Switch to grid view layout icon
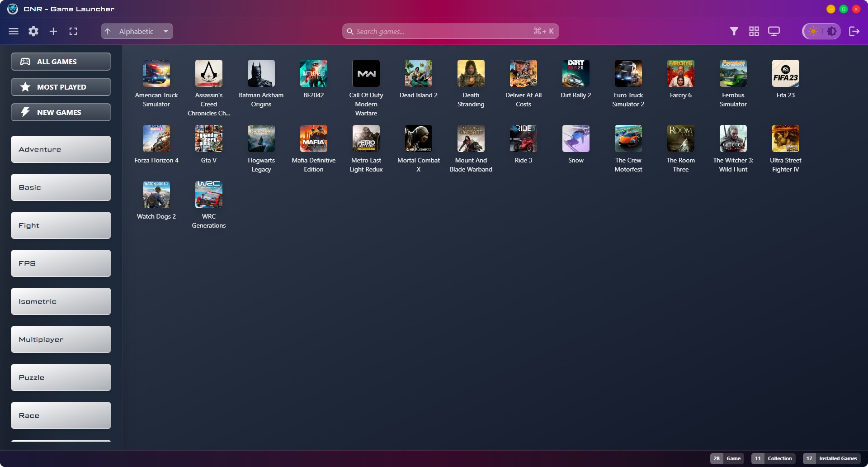The width and height of the screenshot is (868, 467). click(754, 31)
